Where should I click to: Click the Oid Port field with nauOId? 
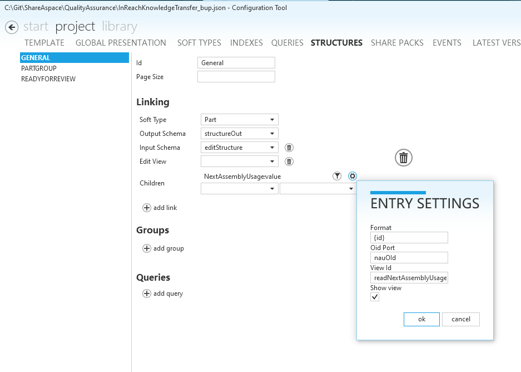(409, 258)
